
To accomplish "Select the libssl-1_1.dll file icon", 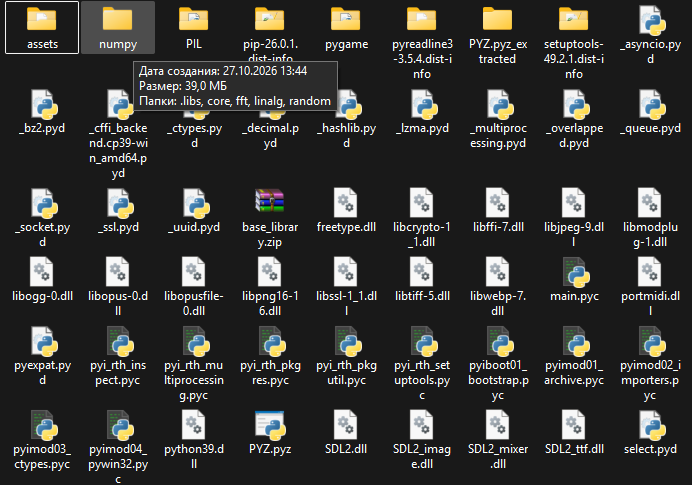I will pyautogui.click(x=346, y=272).
